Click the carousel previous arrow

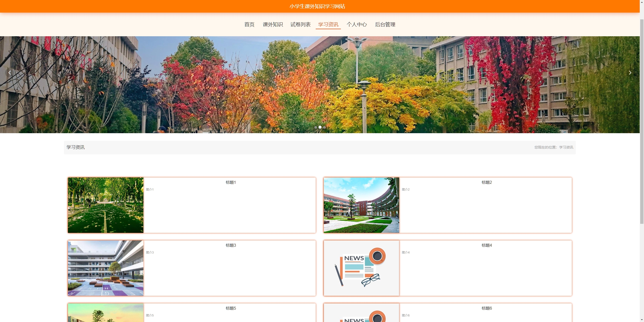point(10,73)
